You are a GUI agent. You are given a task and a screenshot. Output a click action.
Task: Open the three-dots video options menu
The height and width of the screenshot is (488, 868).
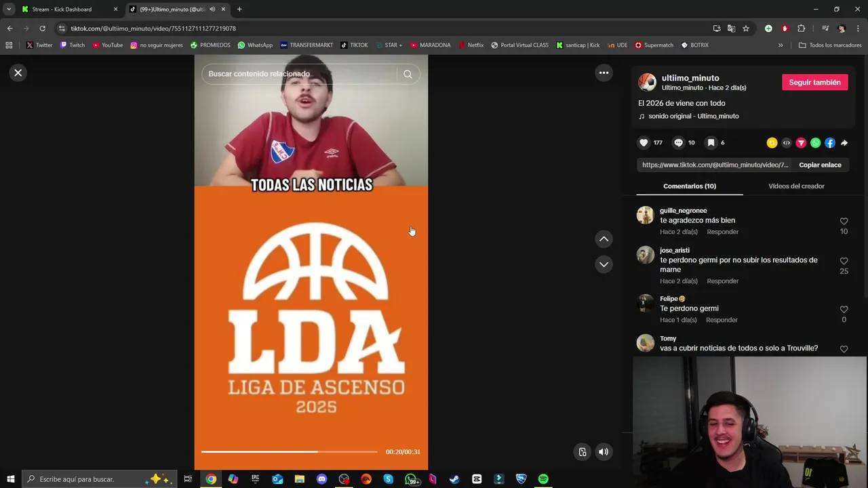click(604, 73)
